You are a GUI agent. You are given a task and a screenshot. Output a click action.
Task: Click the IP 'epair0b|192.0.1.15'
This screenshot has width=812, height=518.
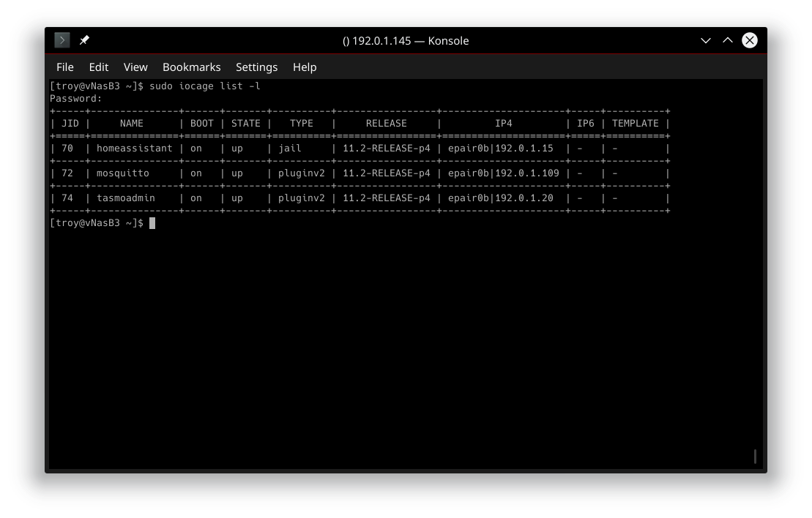(500, 149)
